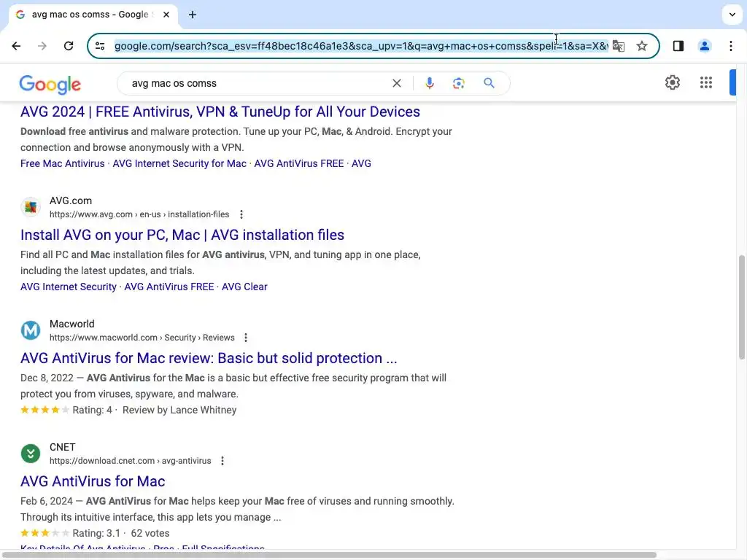Click the URL in the address bar
Screen dimensions: 747x560
point(361,46)
